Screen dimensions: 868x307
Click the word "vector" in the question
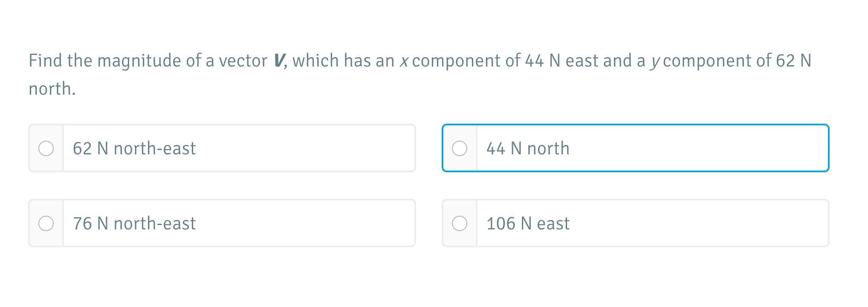click(x=243, y=61)
